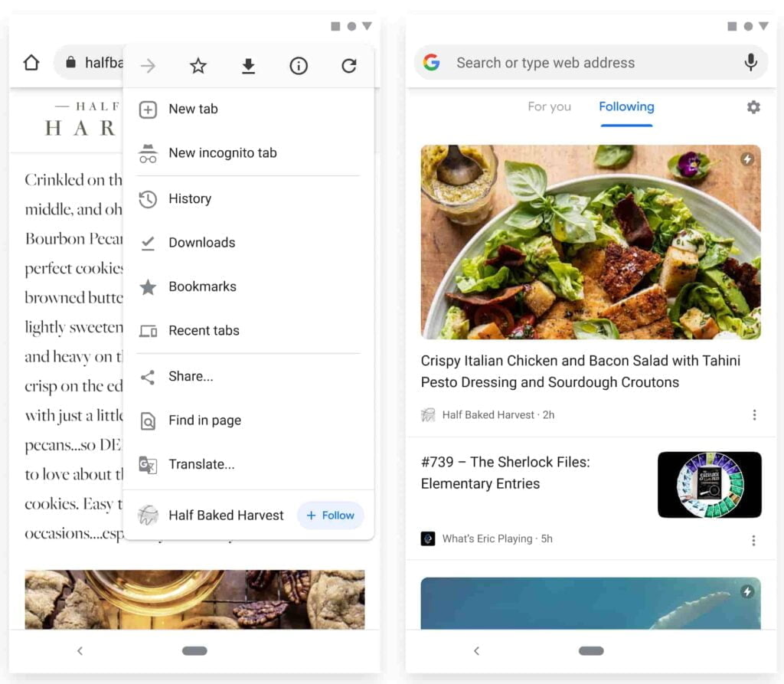Open feed settings gear icon
This screenshot has width=784, height=684.
[753, 106]
